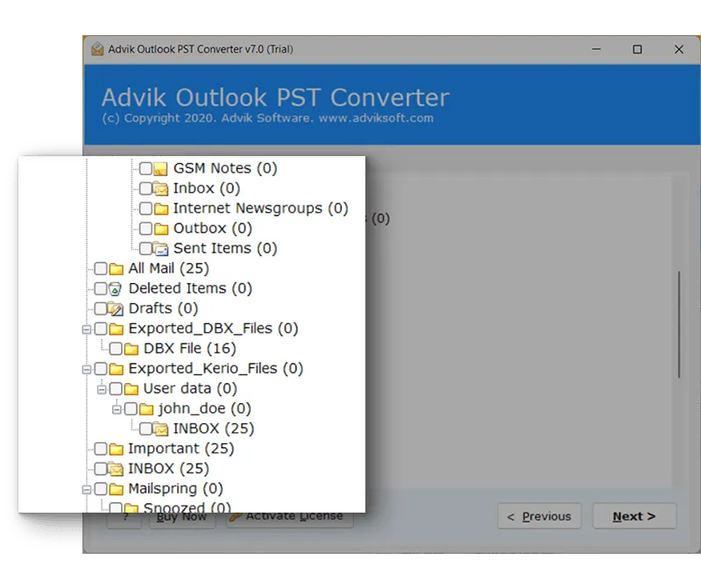Click the john_doe folder icon
Image resolution: width=701 pixels, height=588 pixels.
[x=145, y=409]
